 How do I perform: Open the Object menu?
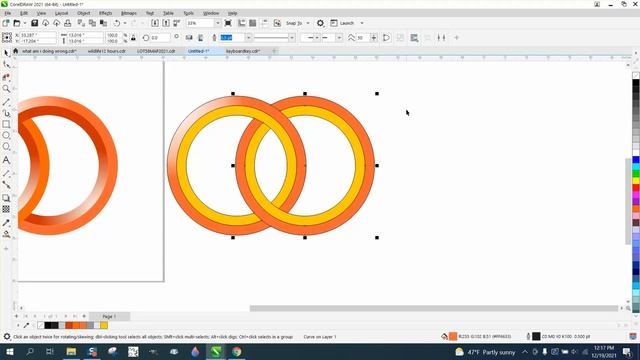(83, 13)
